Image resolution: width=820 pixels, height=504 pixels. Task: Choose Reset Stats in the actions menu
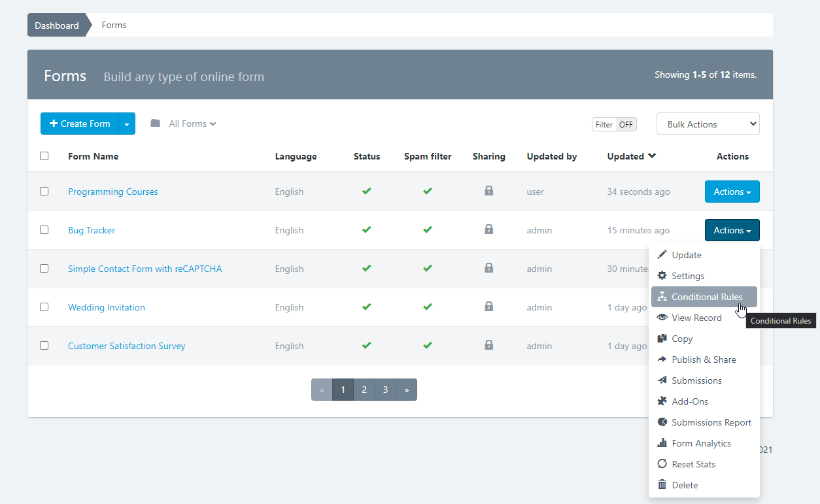click(x=693, y=464)
